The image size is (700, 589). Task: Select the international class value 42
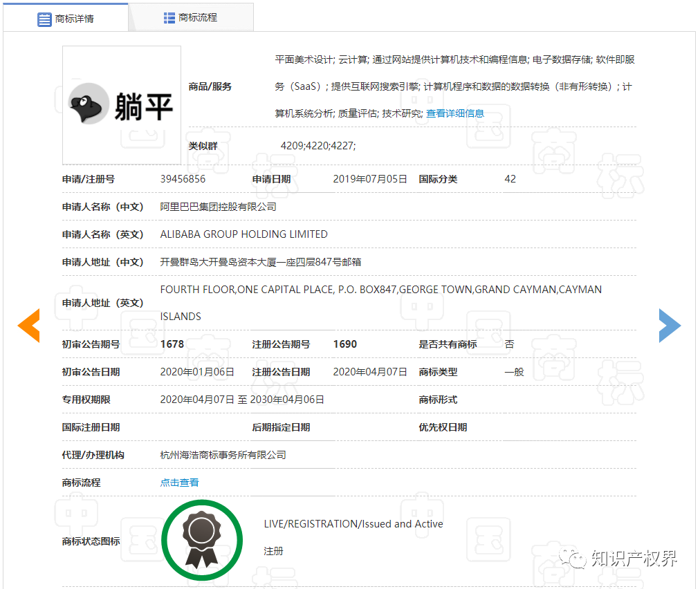(510, 179)
